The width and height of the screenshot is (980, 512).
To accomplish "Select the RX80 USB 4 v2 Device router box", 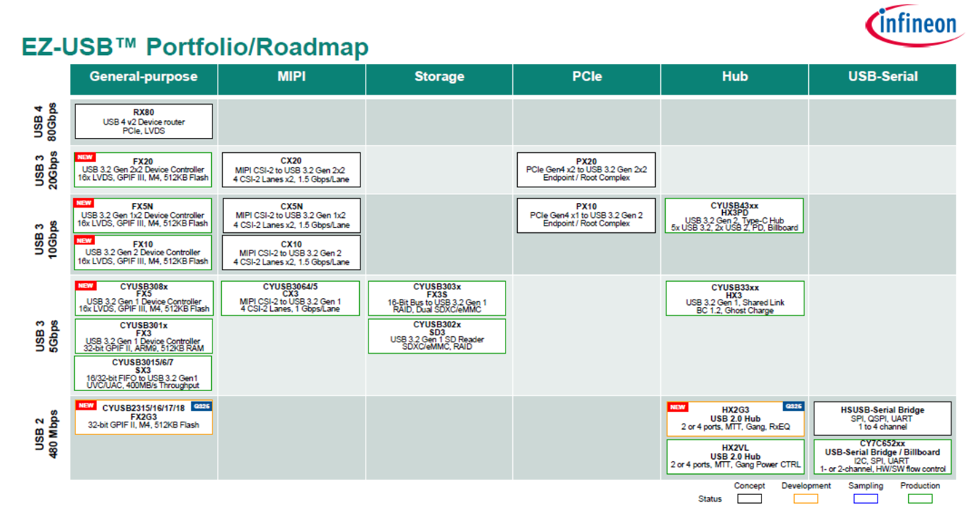I will 144,122.
